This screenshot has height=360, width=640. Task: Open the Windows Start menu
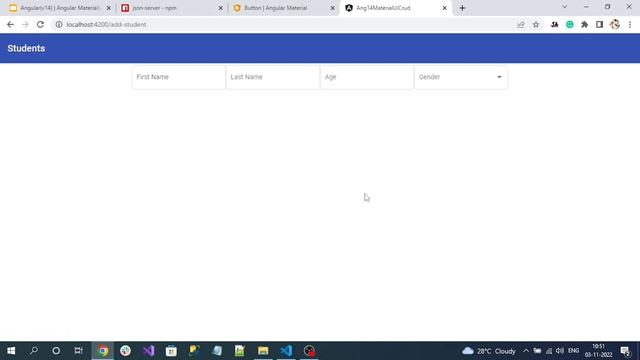coord(11,351)
